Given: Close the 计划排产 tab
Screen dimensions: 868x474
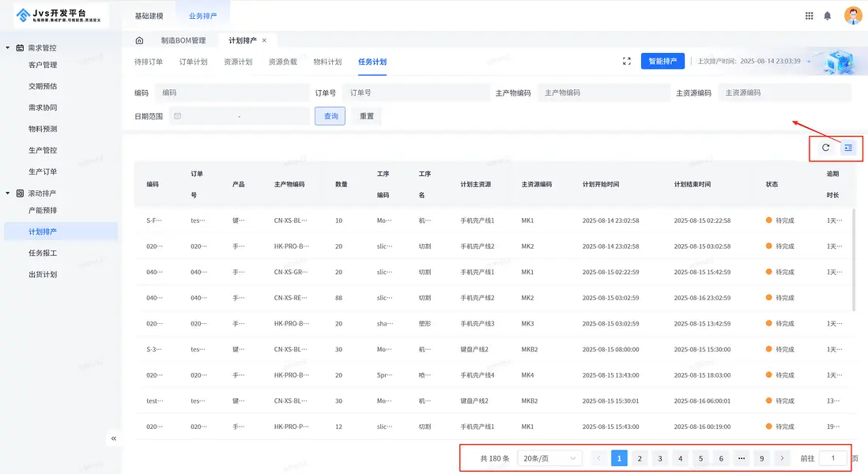Looking at the screenshot, I should [x=264, y=40].
